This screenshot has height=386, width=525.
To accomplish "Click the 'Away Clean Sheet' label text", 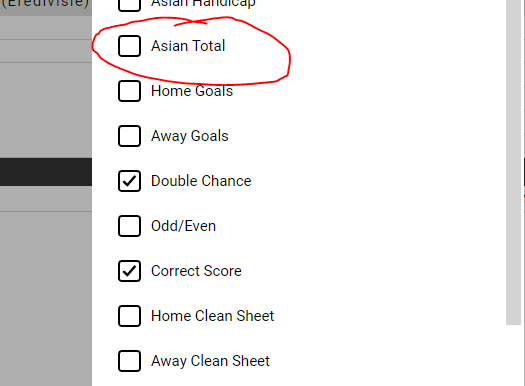I will tap(210, 361).
